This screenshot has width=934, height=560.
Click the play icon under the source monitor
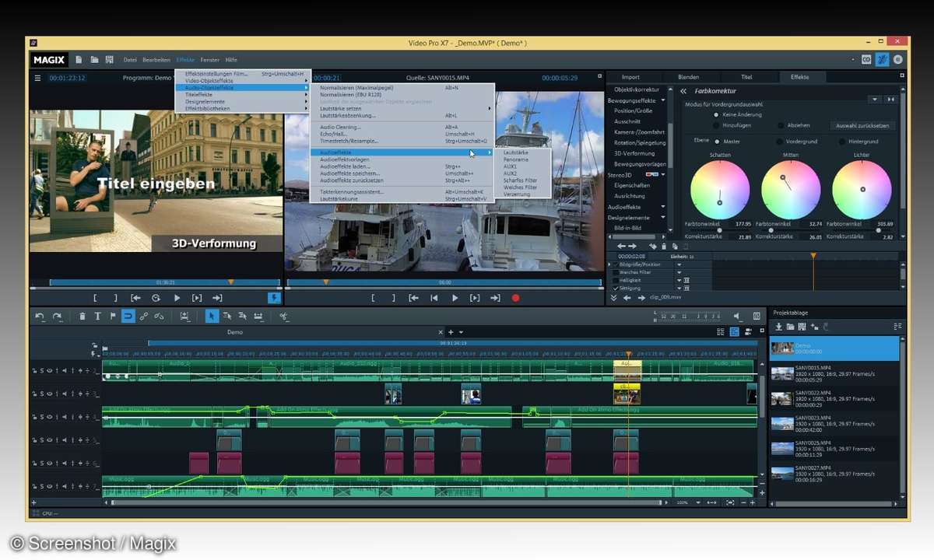point(455,298)
